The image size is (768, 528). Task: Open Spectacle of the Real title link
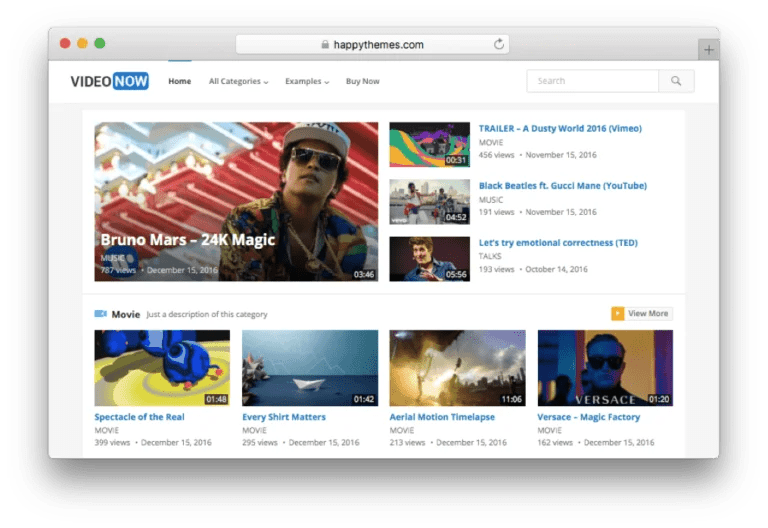point(140,417)
